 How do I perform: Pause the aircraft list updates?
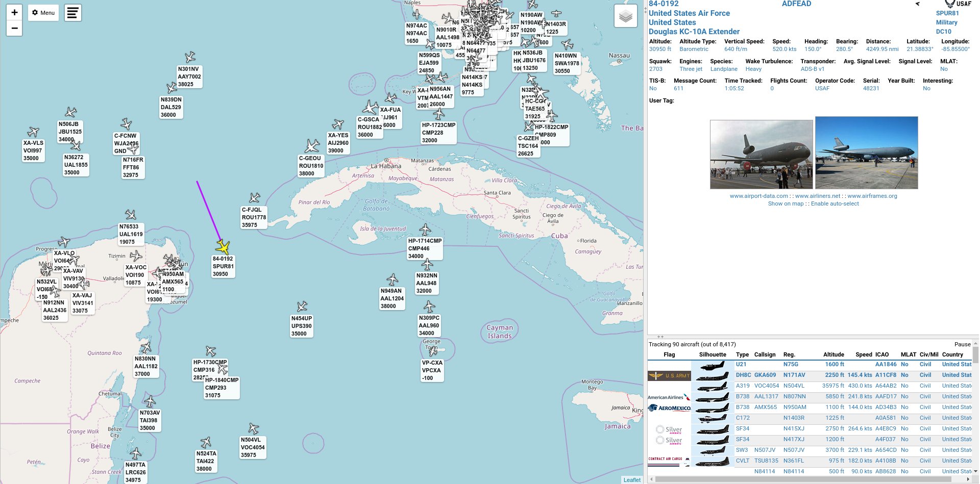(962, 344)
